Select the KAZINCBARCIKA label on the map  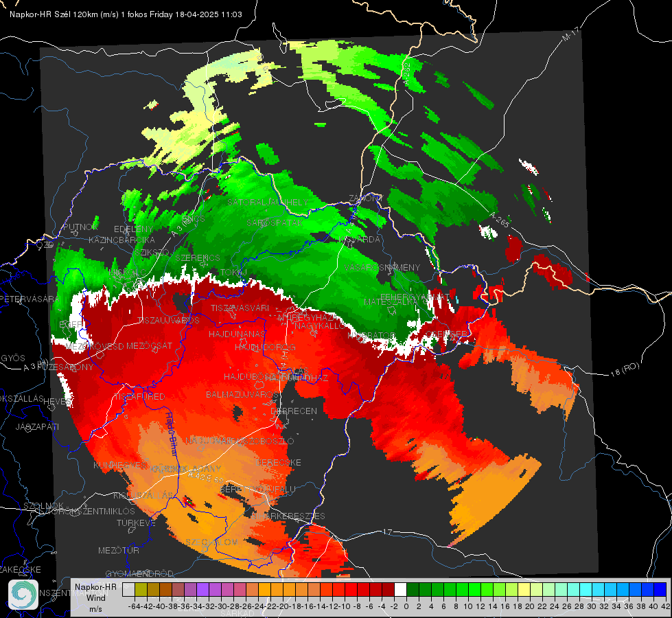(121, 240)
